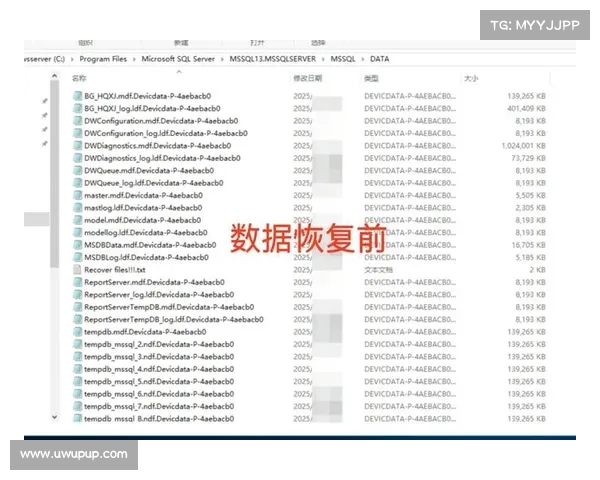Click DATA breadcrumb in address bar

click(x=380, y=59)
